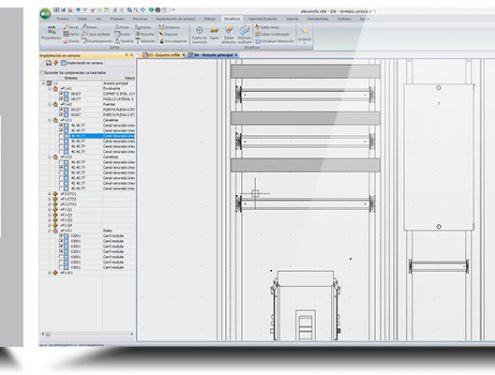Viewport: 495px width, 375px height.
Task: Select the Punto de inserción tool
Action: pyautogui.click(x=199, y=34)
